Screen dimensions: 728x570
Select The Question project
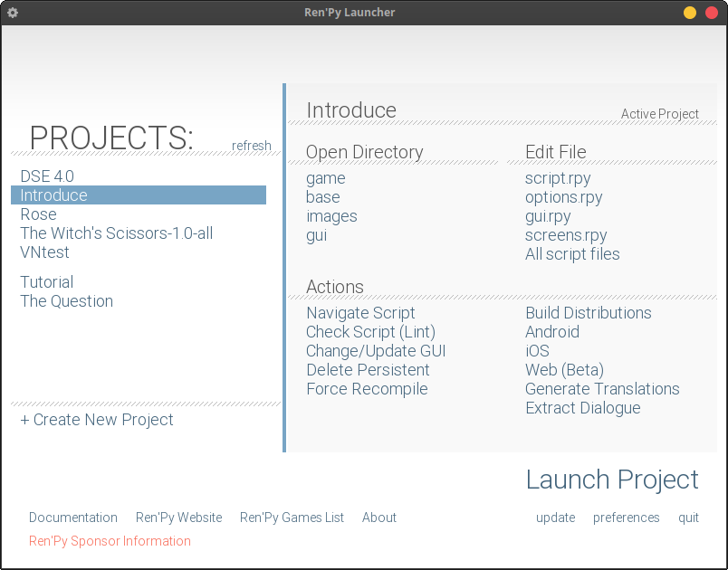pos(66,300)
